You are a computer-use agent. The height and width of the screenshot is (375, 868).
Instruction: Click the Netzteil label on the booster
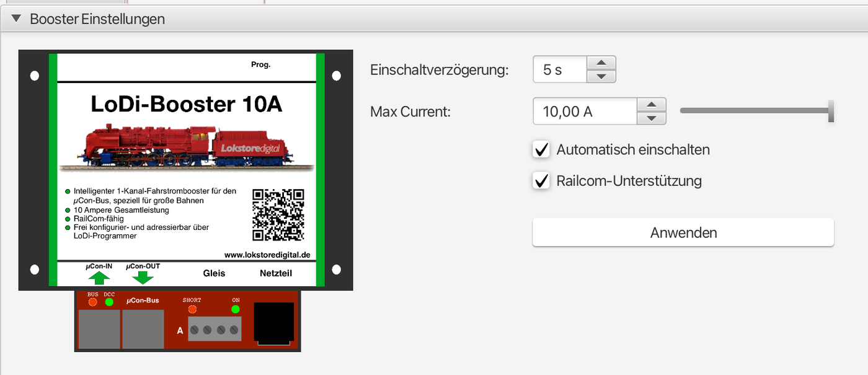point(276,273)
